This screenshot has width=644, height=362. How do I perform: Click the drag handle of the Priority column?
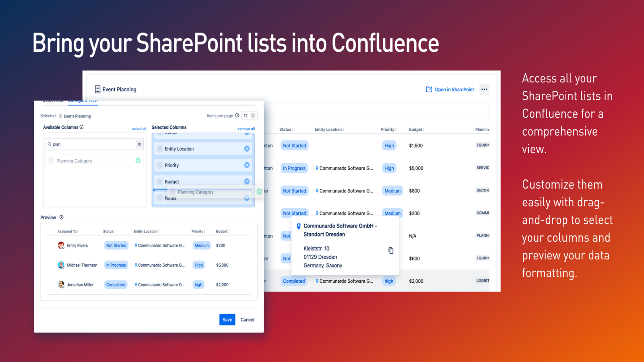tap(159, 165)
